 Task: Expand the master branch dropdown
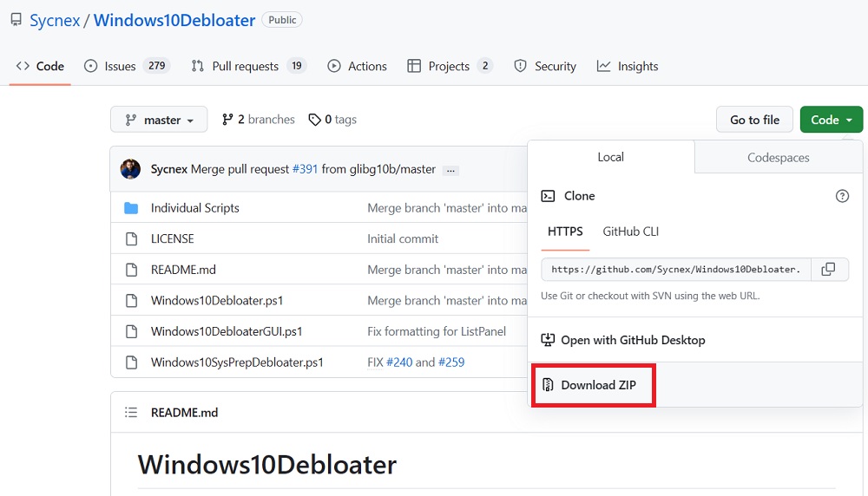(159, 120)
